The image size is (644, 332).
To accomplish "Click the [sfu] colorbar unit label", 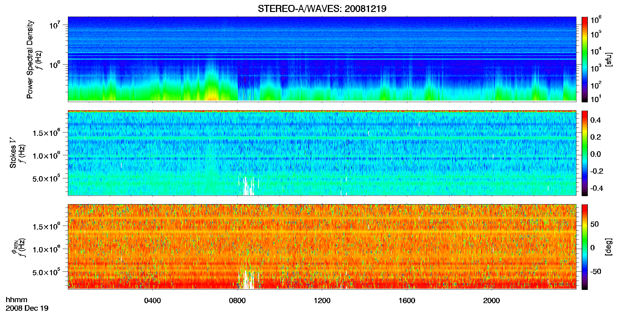I will [x=609, y=59].
